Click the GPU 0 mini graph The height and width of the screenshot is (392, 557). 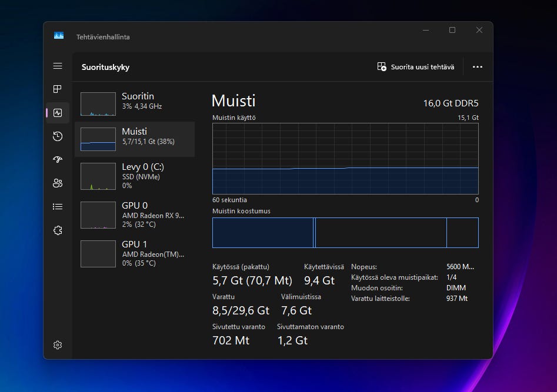pyautogui.click(x=98, y=215)
